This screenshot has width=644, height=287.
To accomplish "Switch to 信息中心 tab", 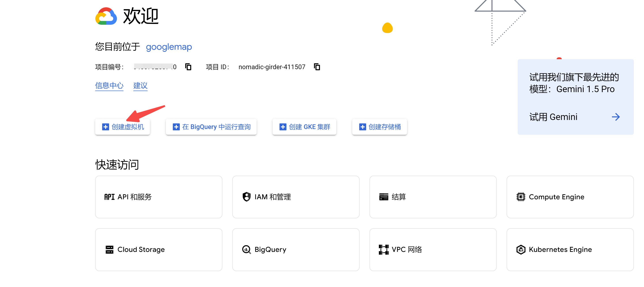I will coord(109,86).
